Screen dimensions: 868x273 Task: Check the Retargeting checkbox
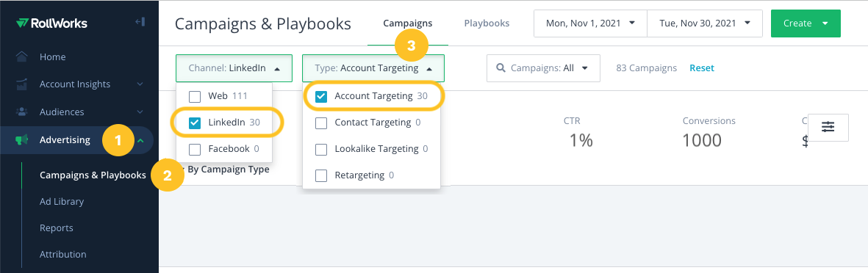click(x=321, y=175)
